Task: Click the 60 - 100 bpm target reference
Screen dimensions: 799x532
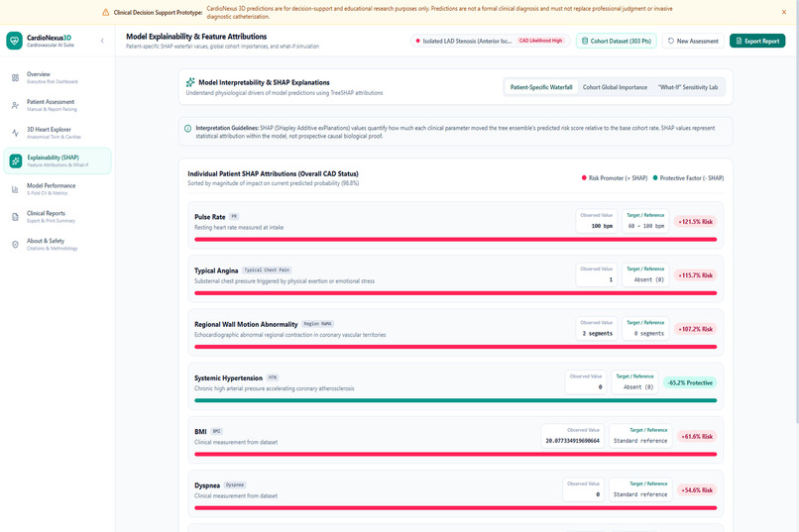Action: click(x=645, y=221)
